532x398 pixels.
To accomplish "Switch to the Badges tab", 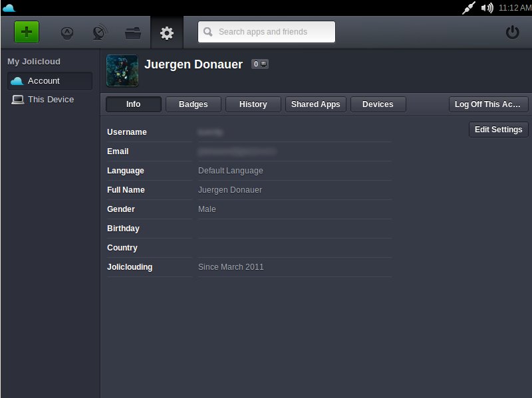I will (194, 104).
